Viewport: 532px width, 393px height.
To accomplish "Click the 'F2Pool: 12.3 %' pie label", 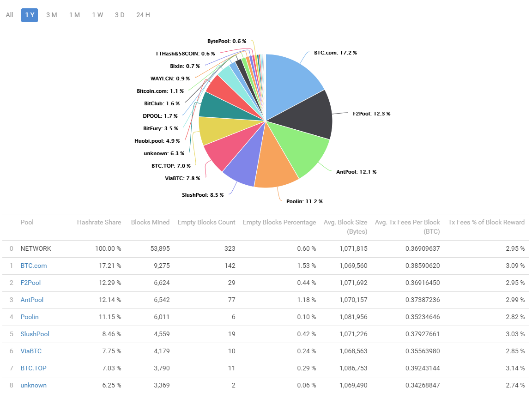I will (x=371, y=114).
